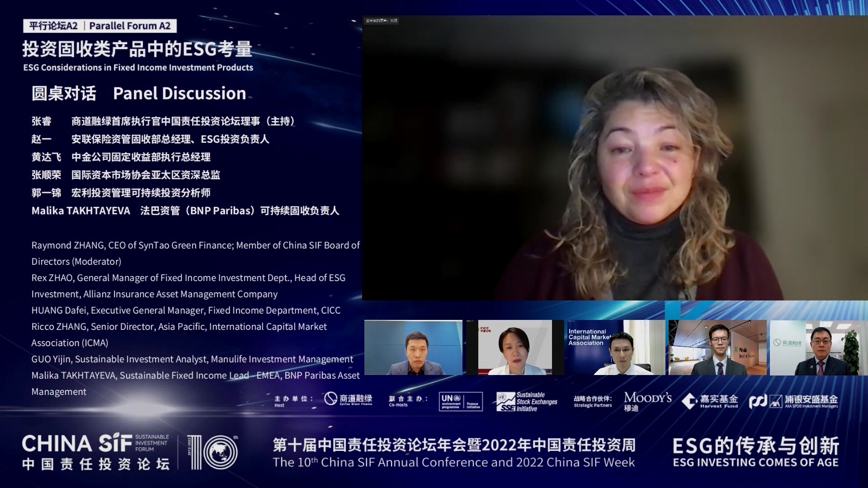
Task: Select first participant thumbnail with blue background
Action: 413,347
